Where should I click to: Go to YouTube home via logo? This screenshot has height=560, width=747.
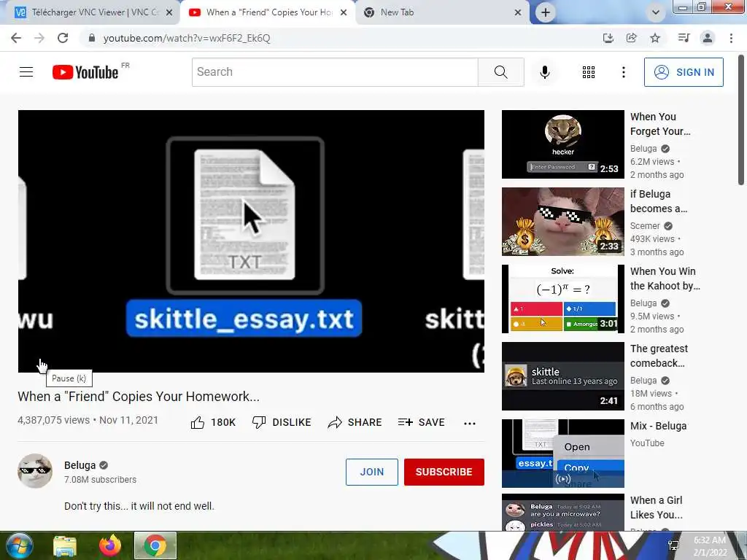coord(86,72)
